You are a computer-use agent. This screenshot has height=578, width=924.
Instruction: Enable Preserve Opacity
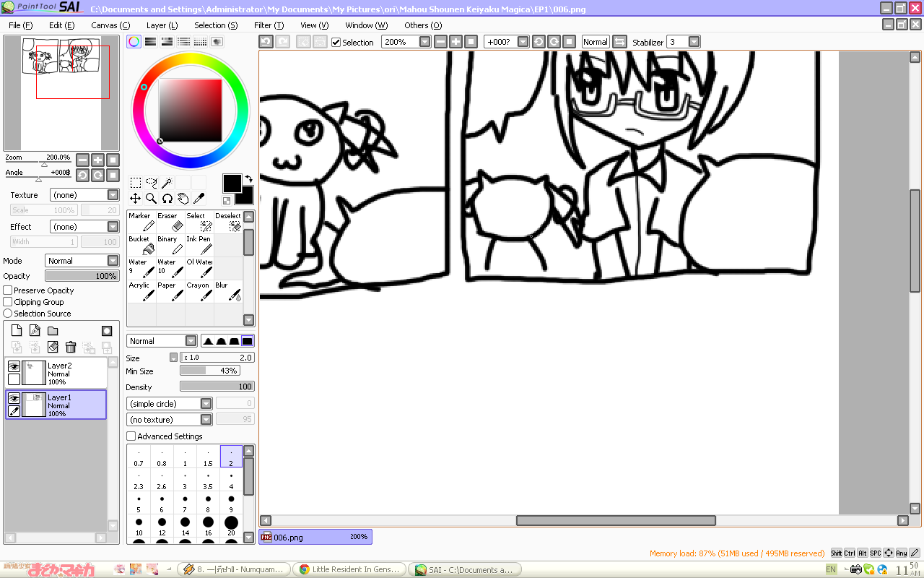[8, 290]
